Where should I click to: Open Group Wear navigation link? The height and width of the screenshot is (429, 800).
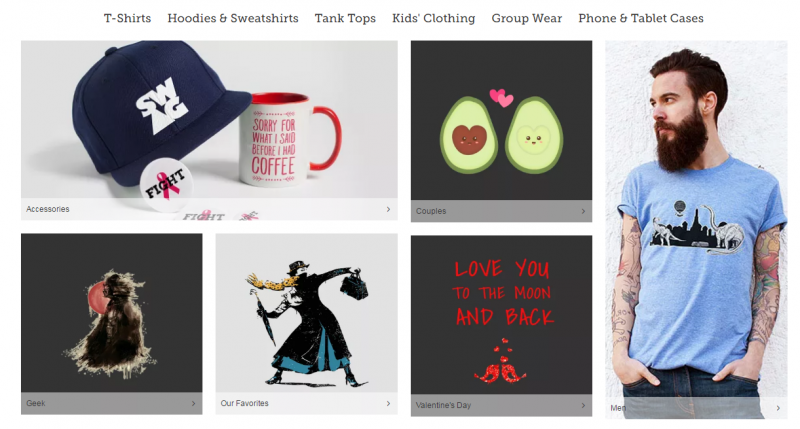(527, 18)
